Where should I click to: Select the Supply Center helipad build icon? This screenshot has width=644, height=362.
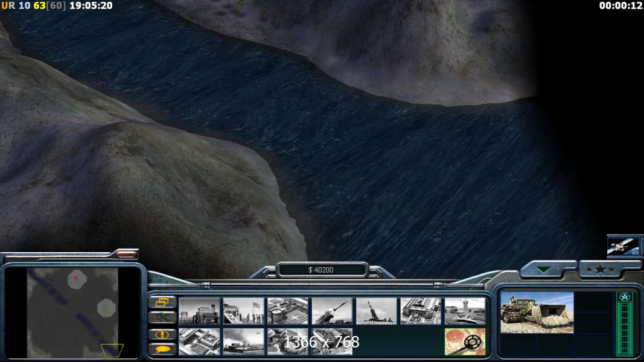288,311
